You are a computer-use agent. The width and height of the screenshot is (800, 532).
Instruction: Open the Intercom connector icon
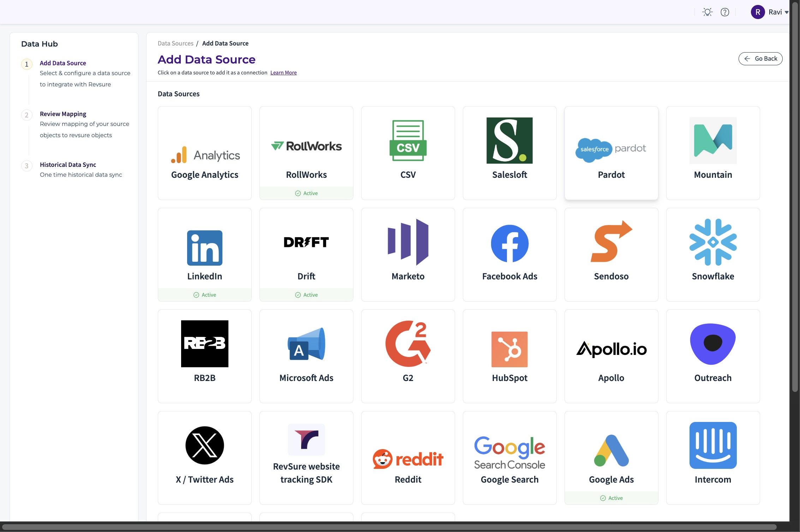713,445
